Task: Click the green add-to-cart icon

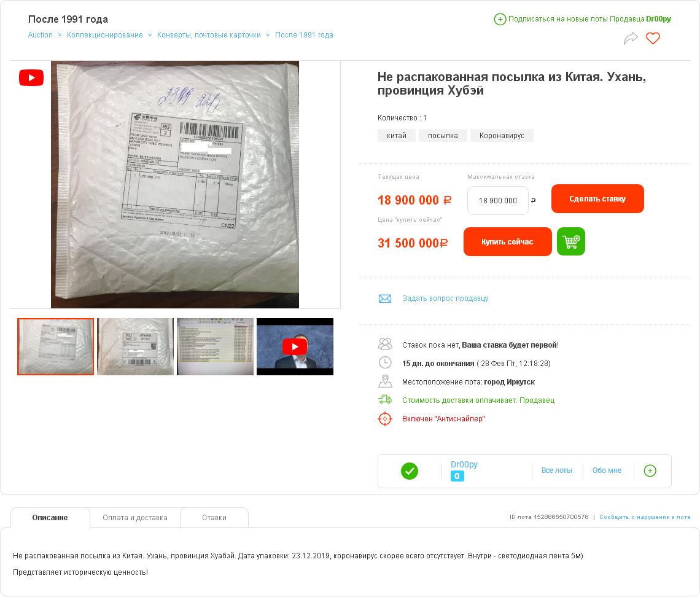Action: click(x=571, y=241)
